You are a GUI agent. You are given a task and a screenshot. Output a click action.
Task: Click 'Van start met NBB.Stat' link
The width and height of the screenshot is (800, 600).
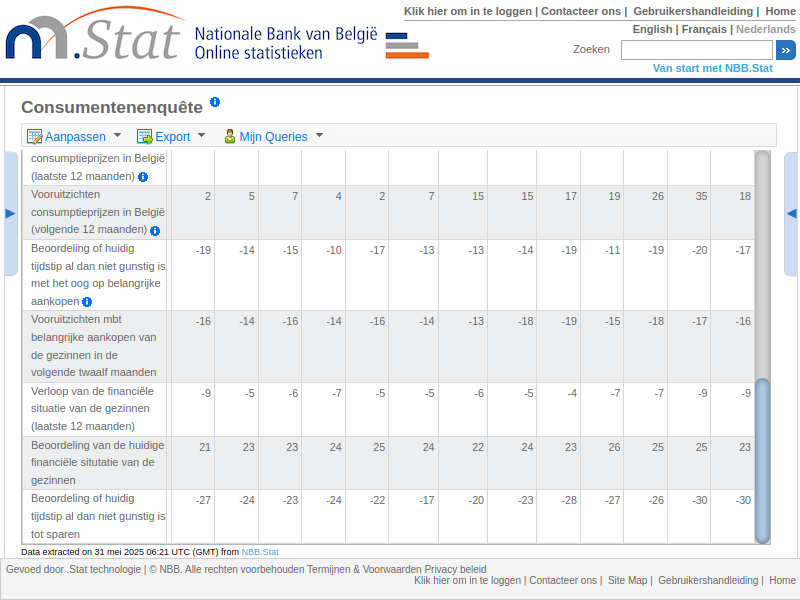[712, 68]
